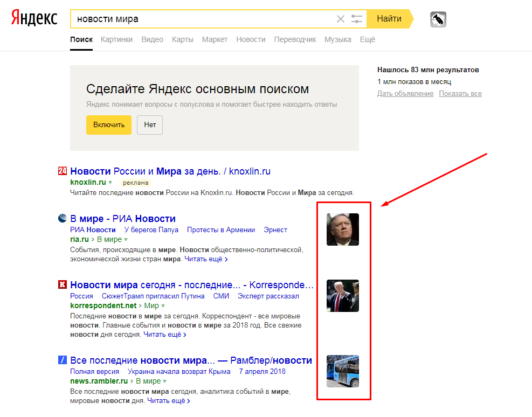Screen dimensions: 532x417
Task: Click the Korrespondent red favicon
Action: coord(62,285)
